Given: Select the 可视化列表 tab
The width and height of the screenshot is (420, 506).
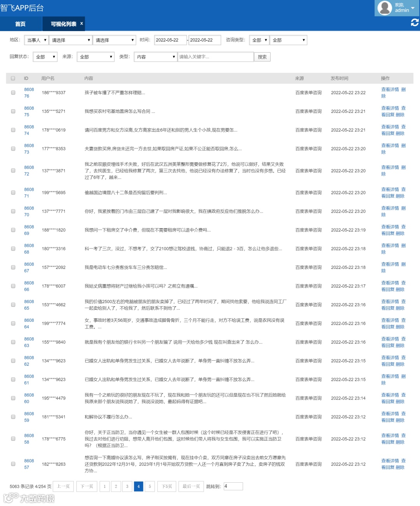Looking at the screenshot, I should pyautogui.click(x=63, y=24).
